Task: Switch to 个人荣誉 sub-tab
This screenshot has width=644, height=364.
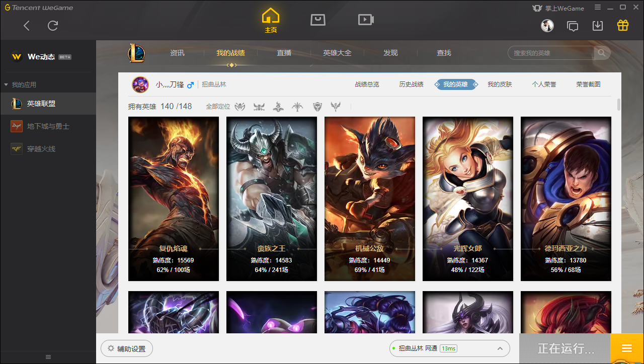Action: click(544, 84)
